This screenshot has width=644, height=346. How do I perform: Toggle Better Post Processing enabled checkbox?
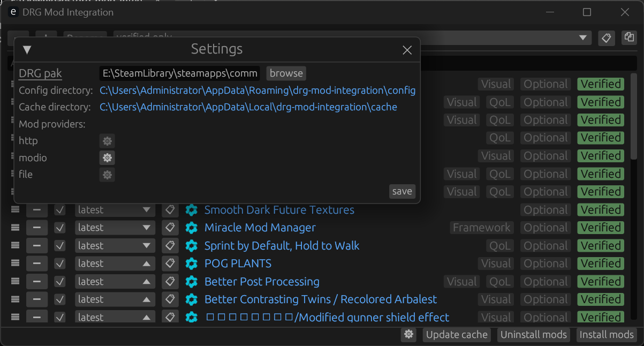pos(60,282)
